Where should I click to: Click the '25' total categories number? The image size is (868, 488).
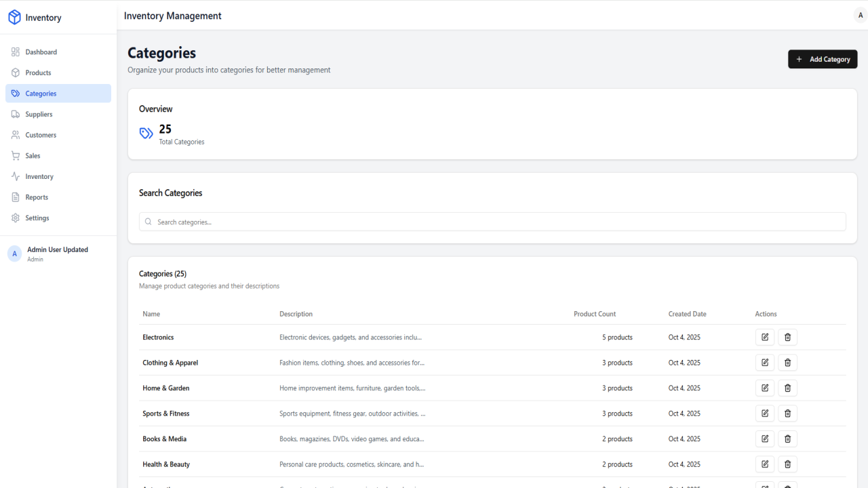[165, 129]
